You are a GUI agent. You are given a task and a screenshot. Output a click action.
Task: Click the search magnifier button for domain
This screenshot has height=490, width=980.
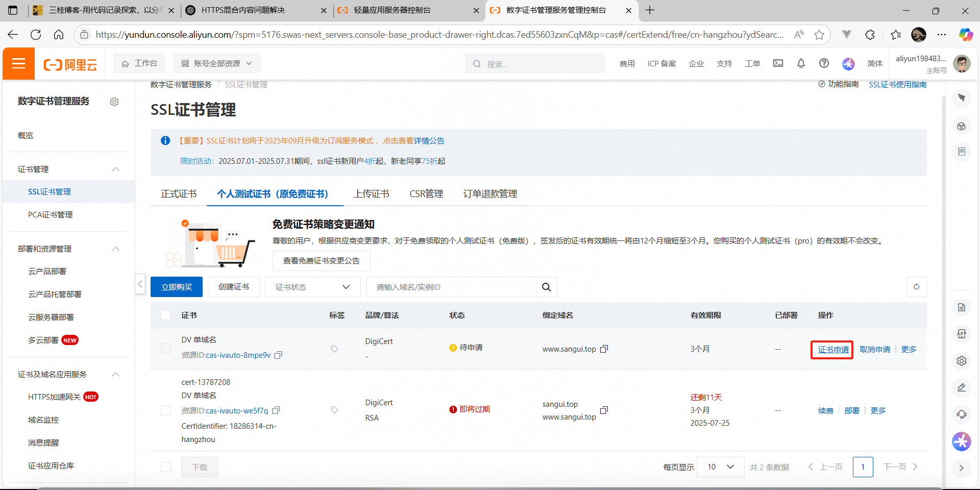tap(546, 287)
